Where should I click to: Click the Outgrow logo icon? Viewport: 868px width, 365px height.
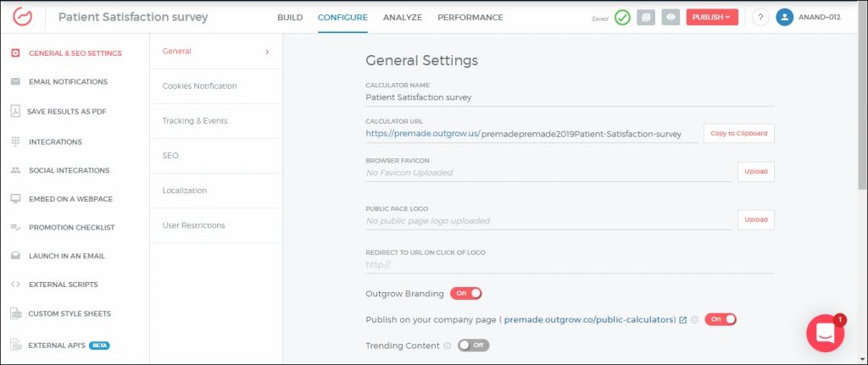[22, 17]
